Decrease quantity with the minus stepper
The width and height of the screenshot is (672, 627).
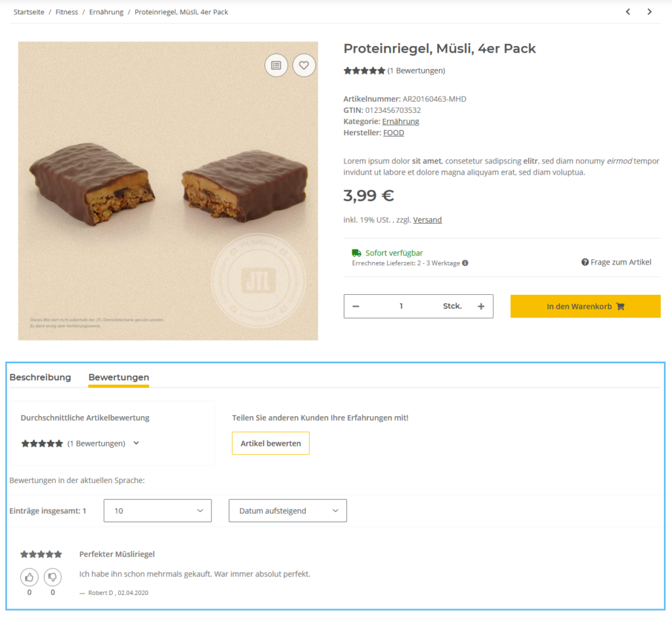(356, 306)
